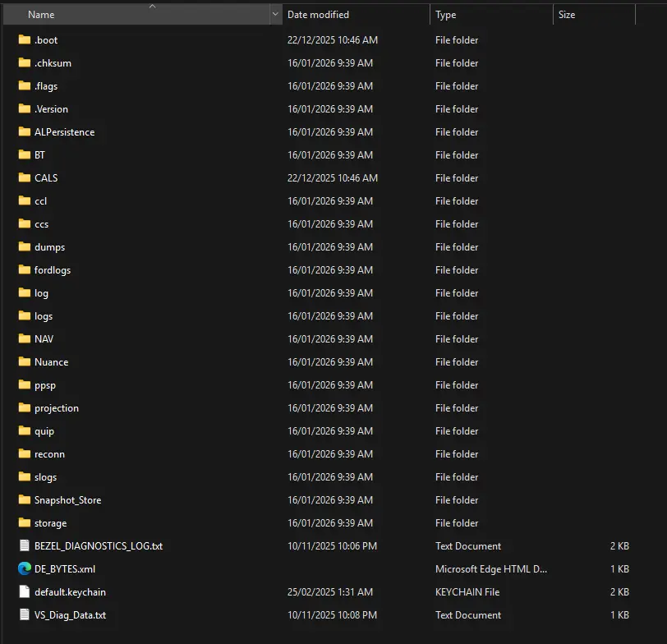Click the CALS date 22/12/2025 10:46 AM
The width and height of the screenshot is (667, 644).
[x=333, y=177]
